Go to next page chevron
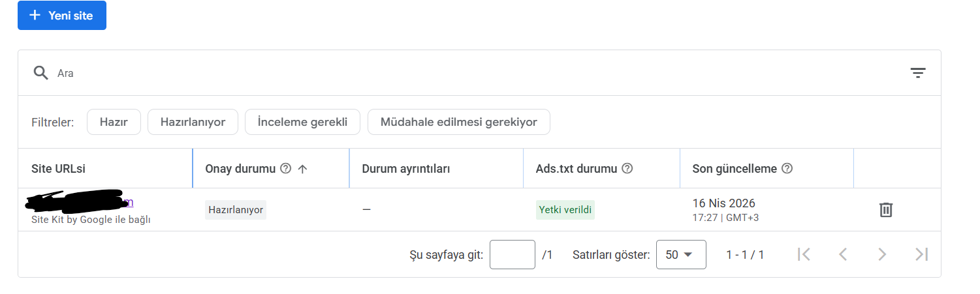Image resolution: width=980 pixels, height=294 pixels. (x=882, y=254)
